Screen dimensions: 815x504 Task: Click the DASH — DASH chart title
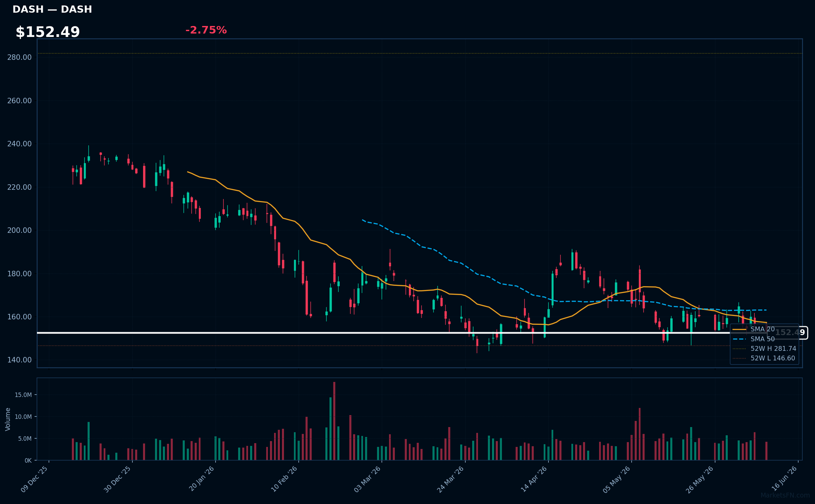(52, 9)
